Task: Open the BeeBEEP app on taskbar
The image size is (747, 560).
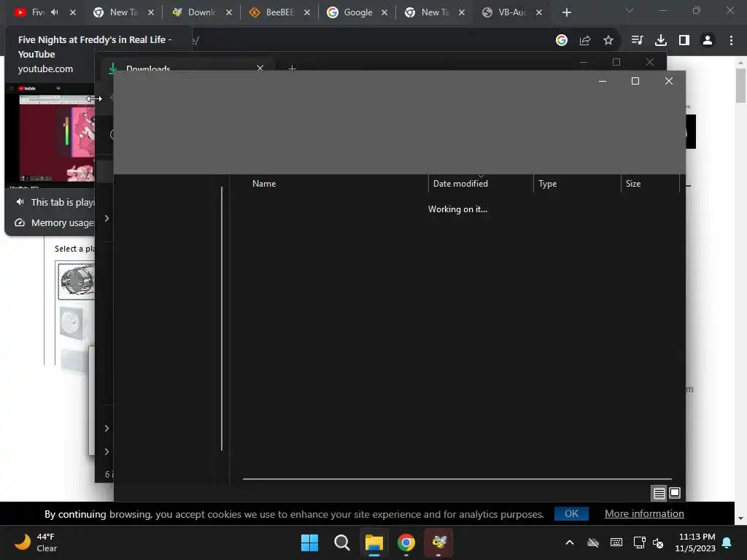Action: 438,542
